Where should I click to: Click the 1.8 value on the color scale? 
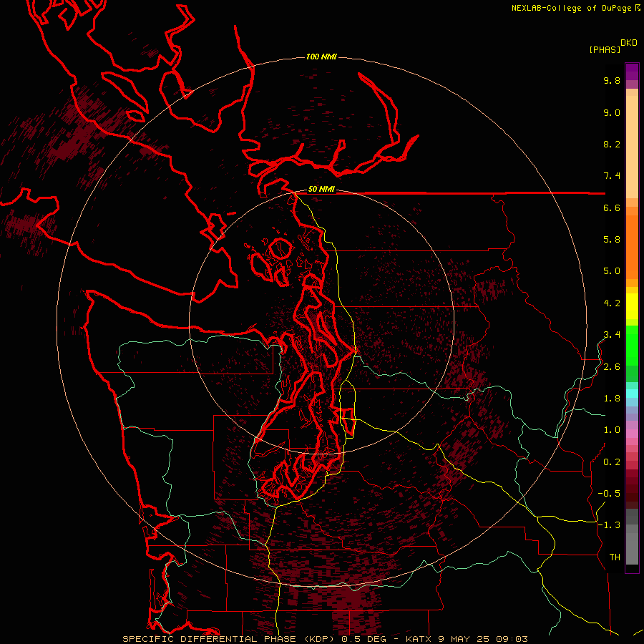click(x=612, y=399)
